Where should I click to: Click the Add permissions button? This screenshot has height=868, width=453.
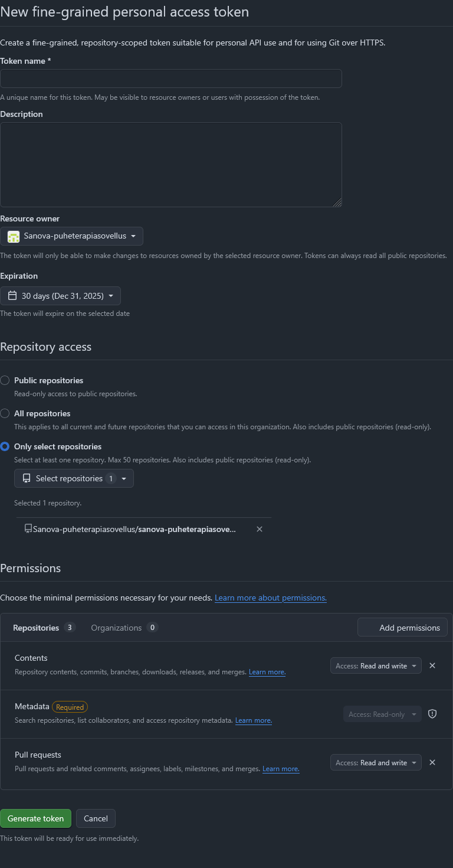[402, 627]
